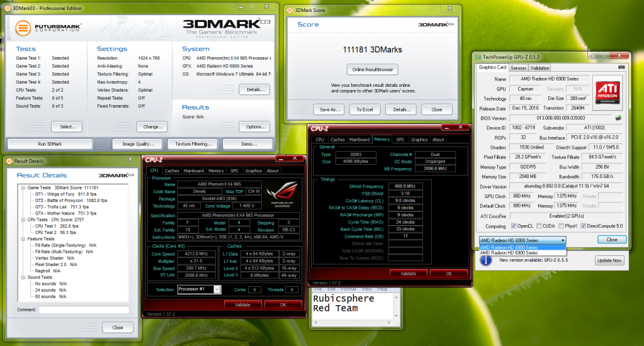Collapse the Feature Tests tree node

tap(23, 239)
